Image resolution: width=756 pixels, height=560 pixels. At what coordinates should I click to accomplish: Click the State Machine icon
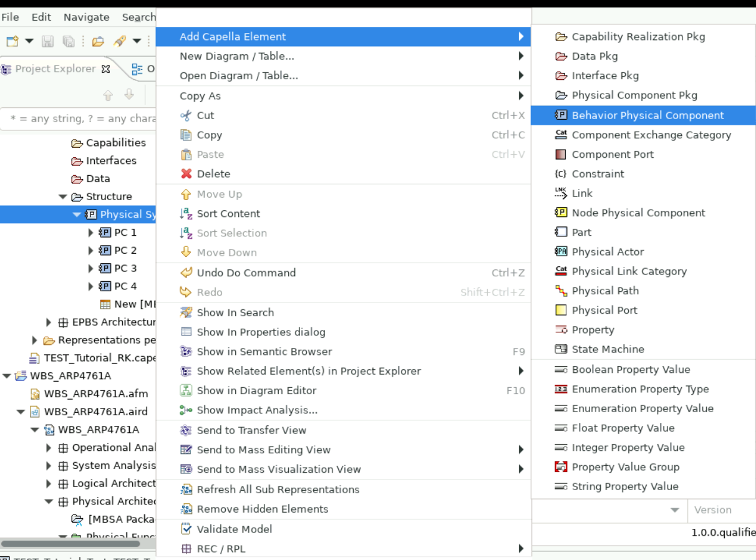pyautogui.click(x=561, y=349)
